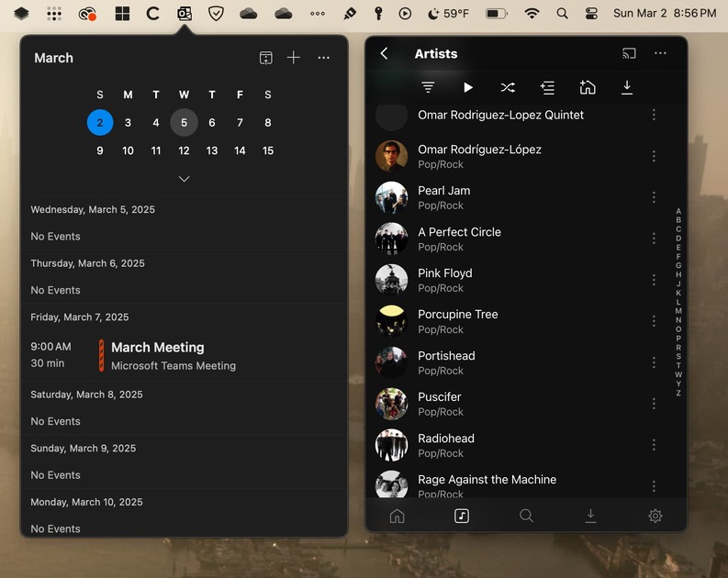This screenshot has height=578, width=728.
Task: Open Home tab in bottom navigation
Action: click(x=397, y=516)
